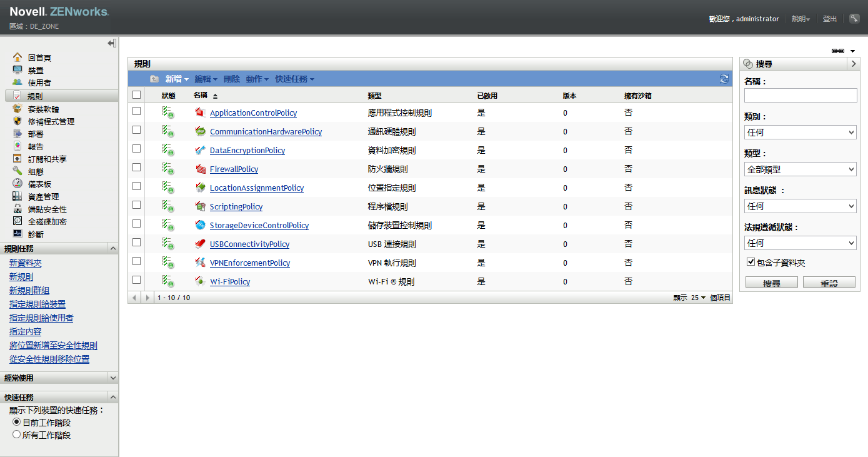Open the 說明 help menu in header
Screen dimensions: 868x457
pyautogui.click(x=801, y=19)
